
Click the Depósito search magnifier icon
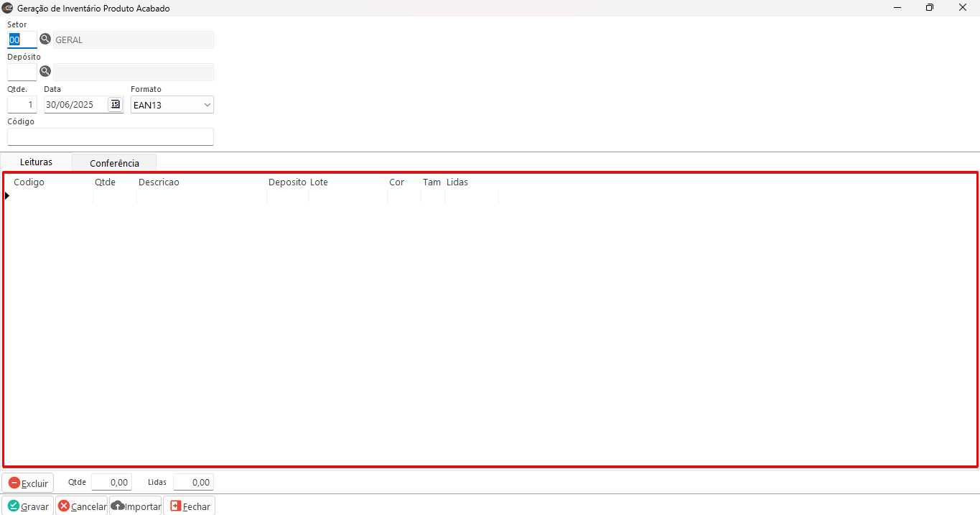(45, 71)
